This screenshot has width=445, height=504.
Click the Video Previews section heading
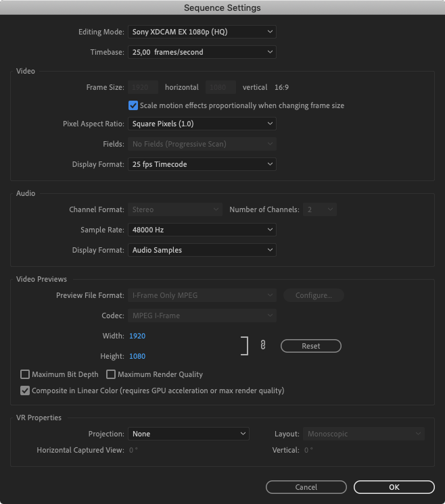(41, 279)
